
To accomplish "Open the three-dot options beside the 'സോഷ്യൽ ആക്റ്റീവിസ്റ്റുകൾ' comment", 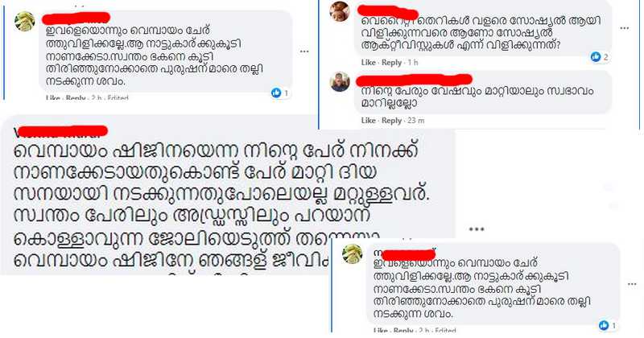I will [x=625, y=28].
